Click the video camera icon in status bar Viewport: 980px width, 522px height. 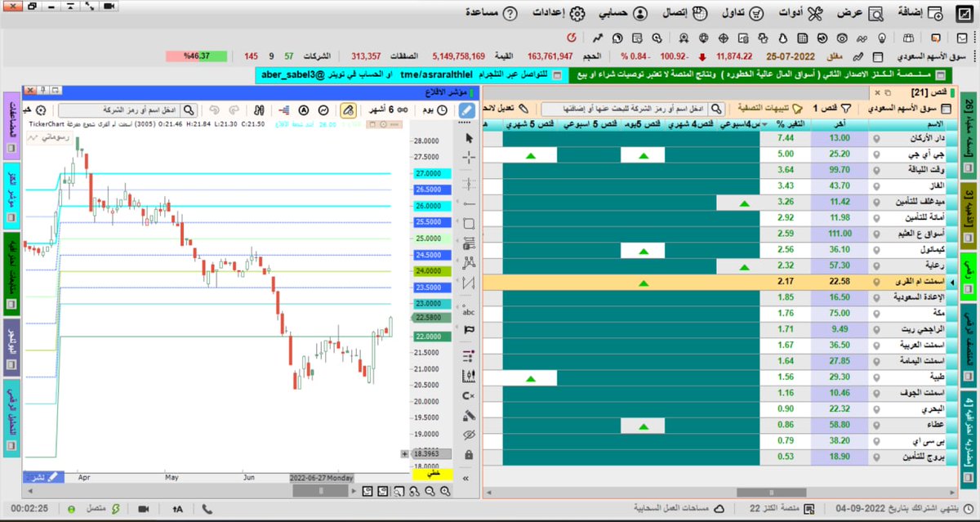pyautogui.click(x=142, y=509)
